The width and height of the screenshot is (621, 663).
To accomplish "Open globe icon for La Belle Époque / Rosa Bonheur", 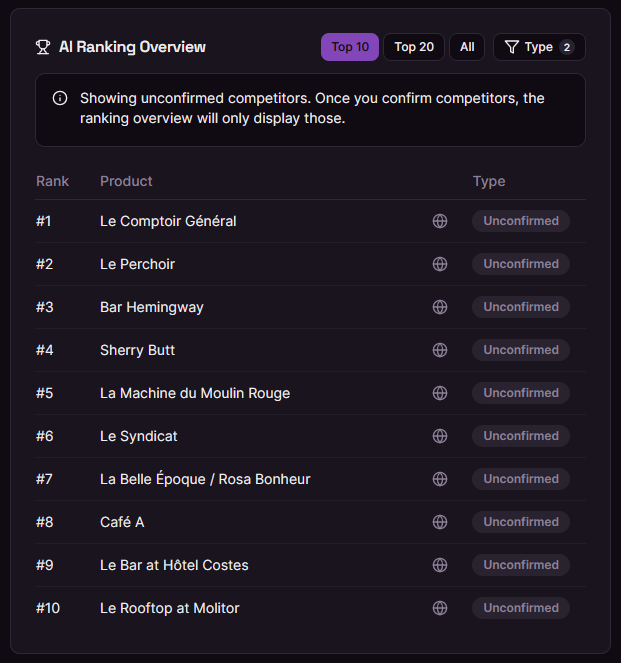I will (x=440, y=479).
